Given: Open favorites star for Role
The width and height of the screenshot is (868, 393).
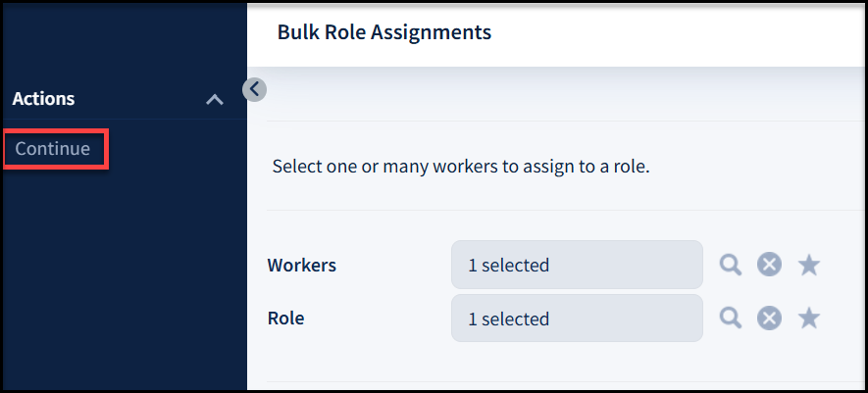Looking at the screenshot, I should coord(809,318).
